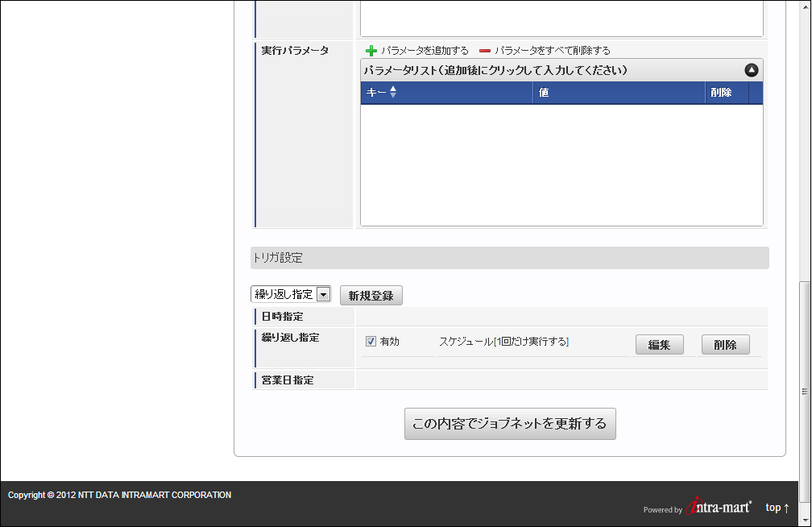Click 編集 for the repeat schedule
This screenshot has height=527, width=812.
[x=659, y=345]
